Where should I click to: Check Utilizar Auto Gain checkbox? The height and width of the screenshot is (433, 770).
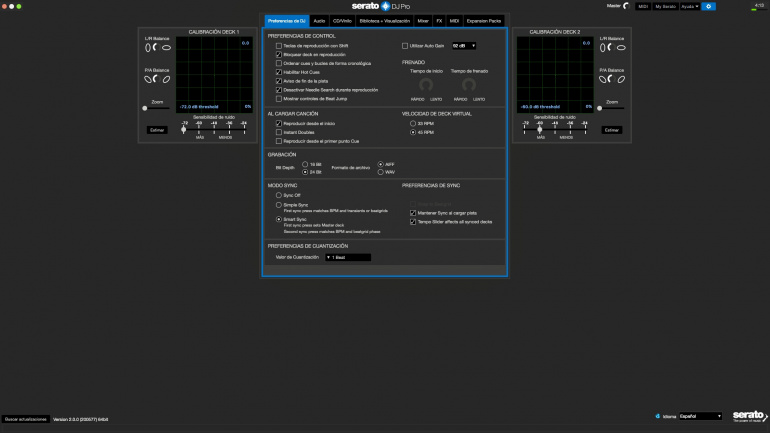coord(405,46)
